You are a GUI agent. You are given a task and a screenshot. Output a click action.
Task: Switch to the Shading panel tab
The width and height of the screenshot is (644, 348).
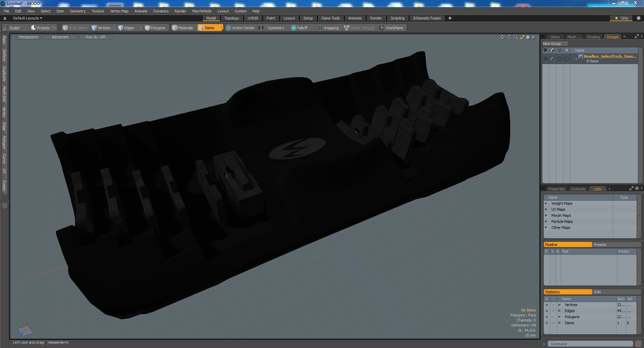pos(593,37)
